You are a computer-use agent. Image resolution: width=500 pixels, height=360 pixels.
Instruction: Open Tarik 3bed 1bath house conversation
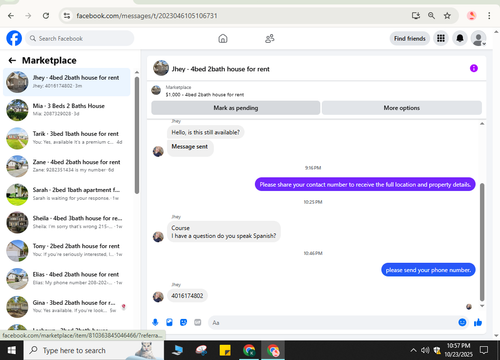point(67,138)
